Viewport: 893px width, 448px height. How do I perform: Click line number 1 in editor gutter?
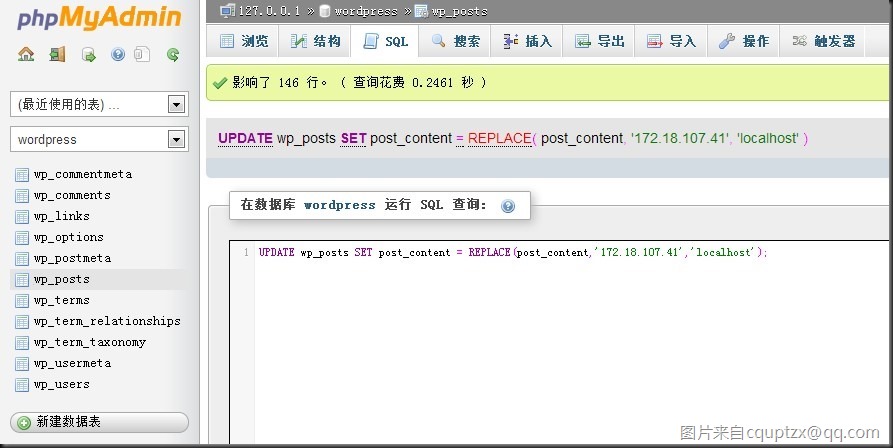point(246,252)
